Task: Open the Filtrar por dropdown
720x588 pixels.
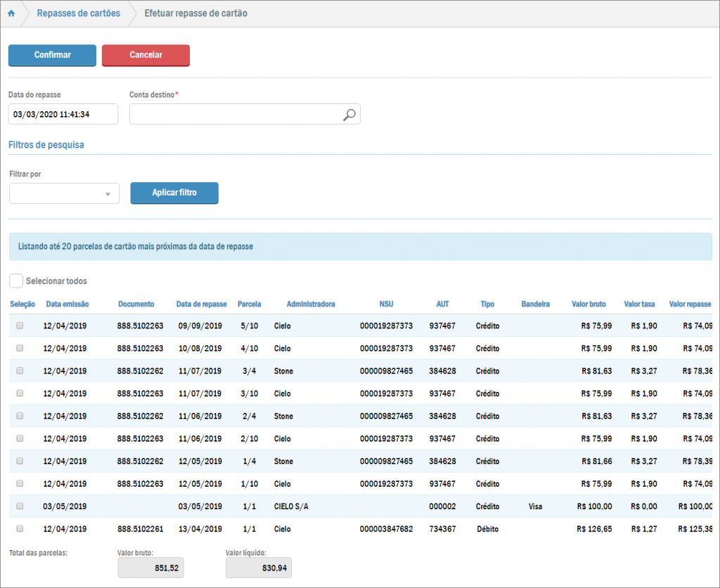Action: [64, 193]
